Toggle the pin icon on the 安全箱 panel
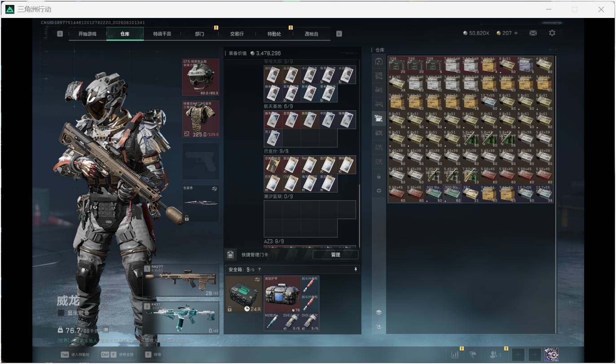 pos(356,269)
